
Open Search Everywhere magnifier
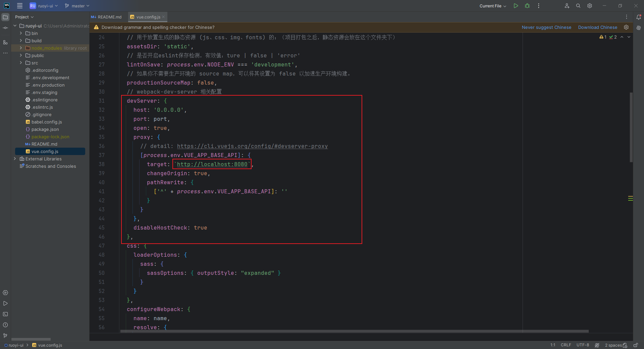(578, 6)
